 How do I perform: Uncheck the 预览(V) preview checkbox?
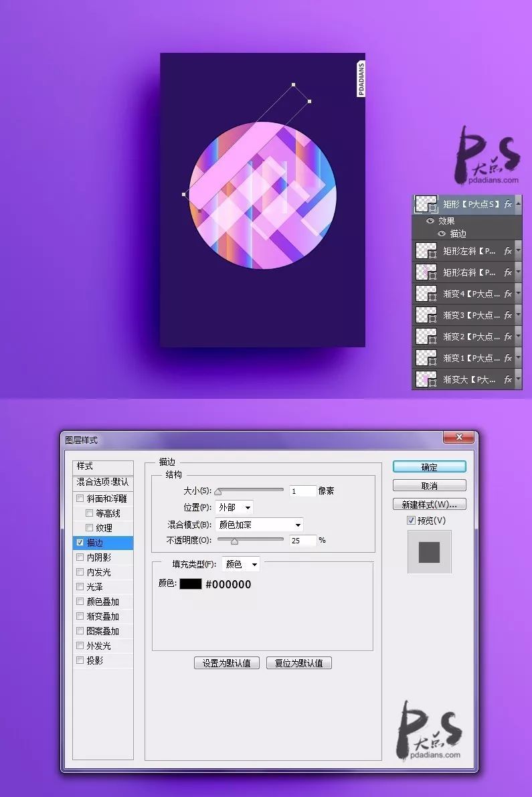coord(411,521)
